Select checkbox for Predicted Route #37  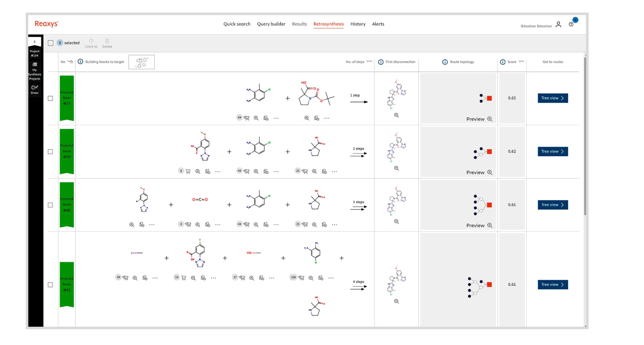pyautogui.click(x=50, y=98)
